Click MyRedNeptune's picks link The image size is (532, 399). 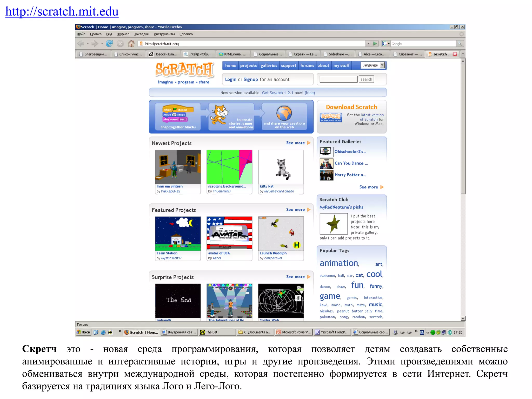point(341,207)
